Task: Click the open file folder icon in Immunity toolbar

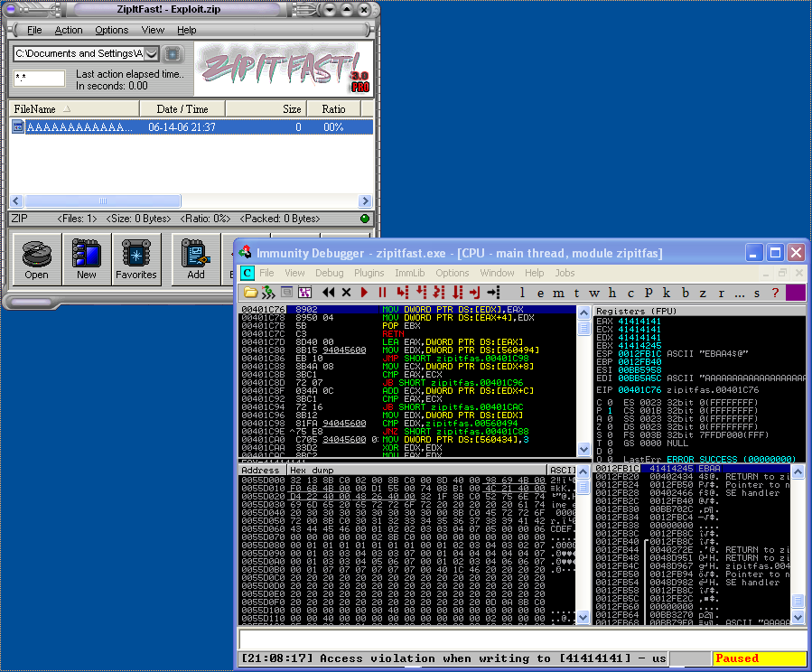Action: pos(250,293)
